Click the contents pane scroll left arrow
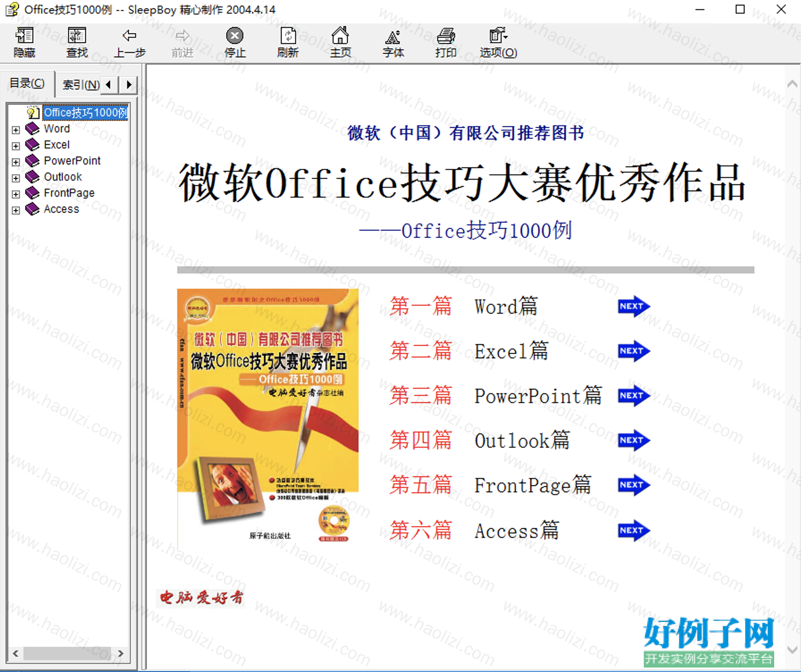The image size is (801, 672). [16, 653]
